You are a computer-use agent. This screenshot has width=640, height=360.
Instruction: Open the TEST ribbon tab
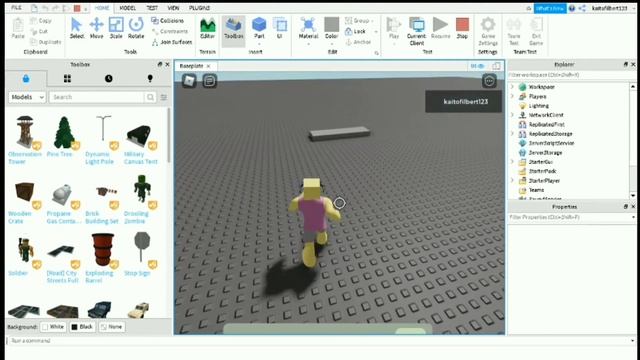(x=152, y=8)
